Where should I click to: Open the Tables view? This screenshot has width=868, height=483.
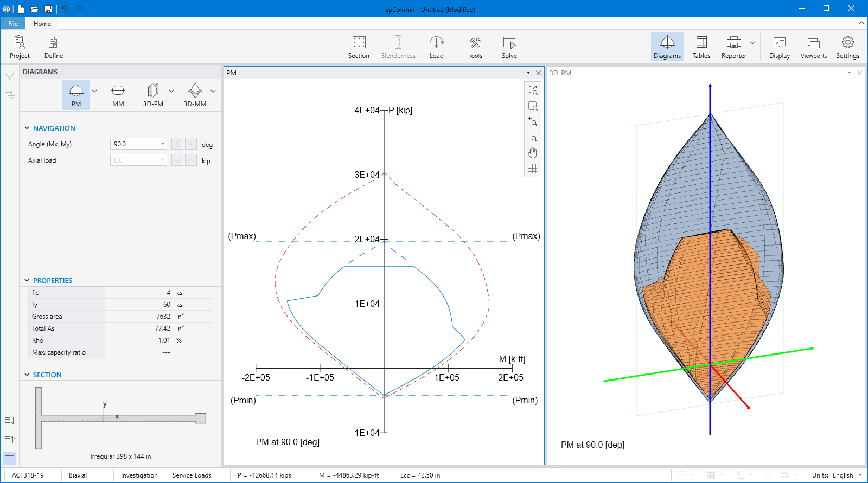(701, 47)
